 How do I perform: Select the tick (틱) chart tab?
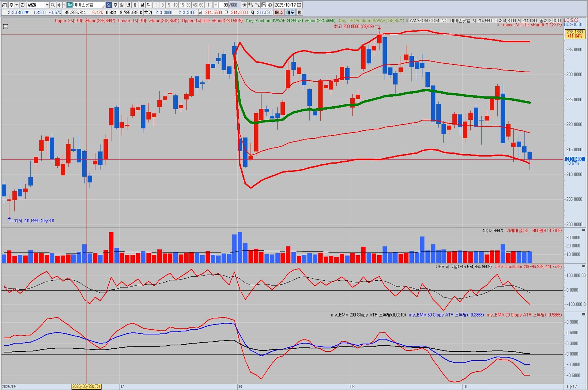coord(149,5)
